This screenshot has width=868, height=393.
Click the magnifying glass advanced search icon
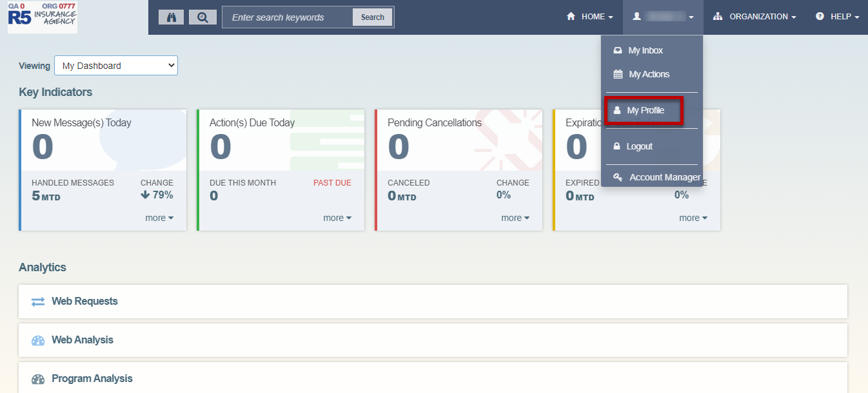pyautogui.click(x=202, y=17)
